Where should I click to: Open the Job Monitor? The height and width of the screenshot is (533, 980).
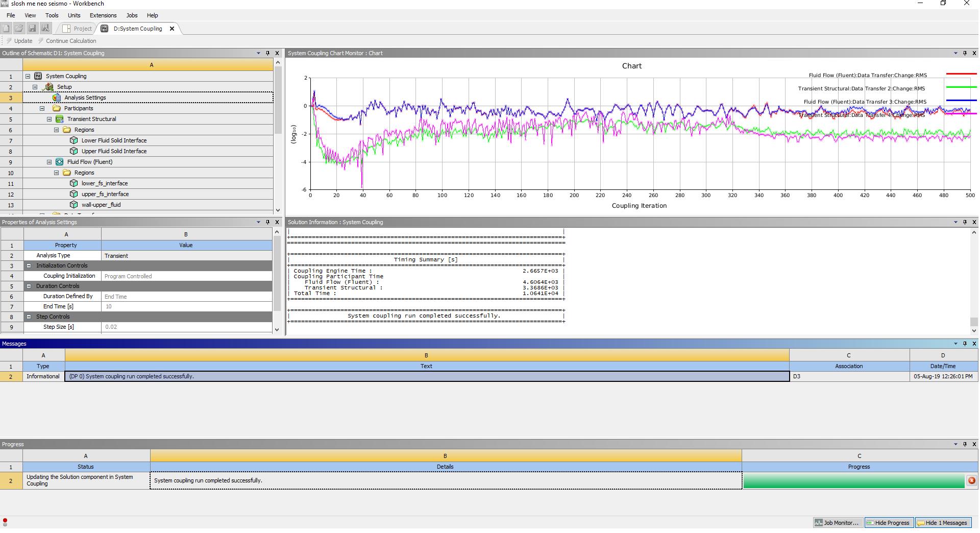[837, 523]
